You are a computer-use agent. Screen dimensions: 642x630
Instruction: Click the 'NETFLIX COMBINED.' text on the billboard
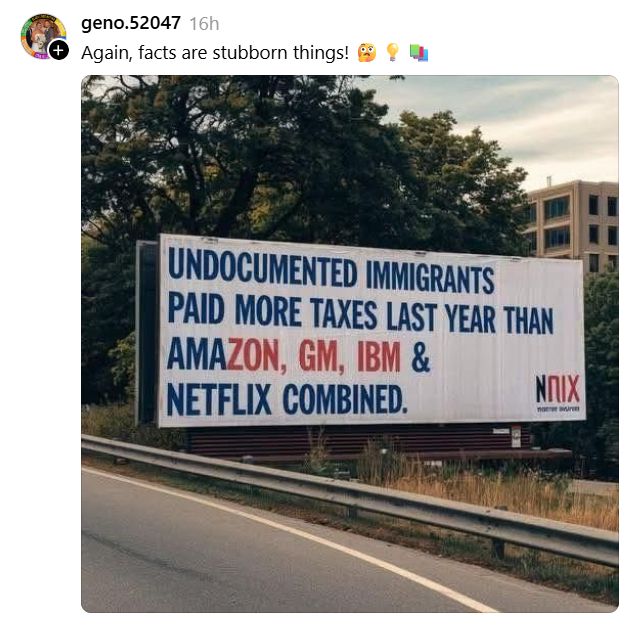287,399
